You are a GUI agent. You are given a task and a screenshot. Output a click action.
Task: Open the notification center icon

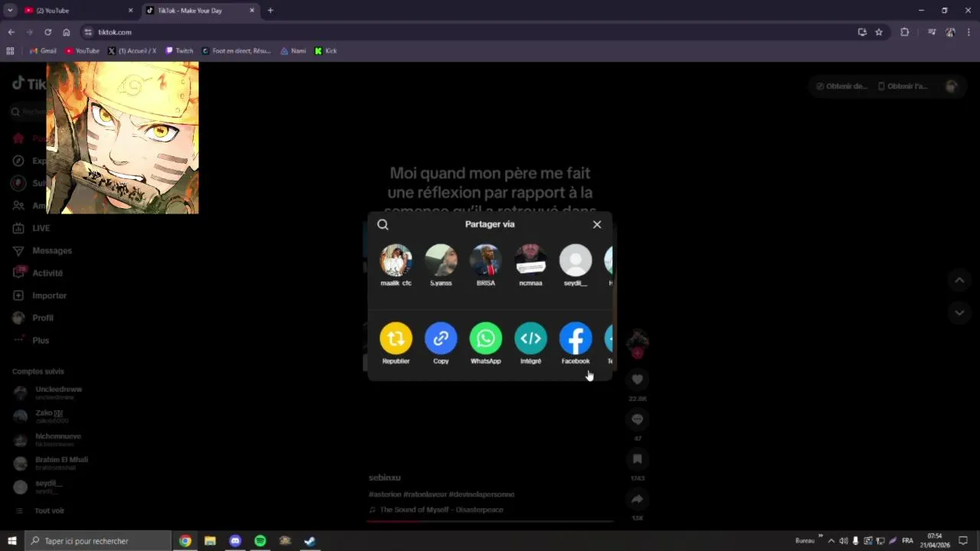963,541
